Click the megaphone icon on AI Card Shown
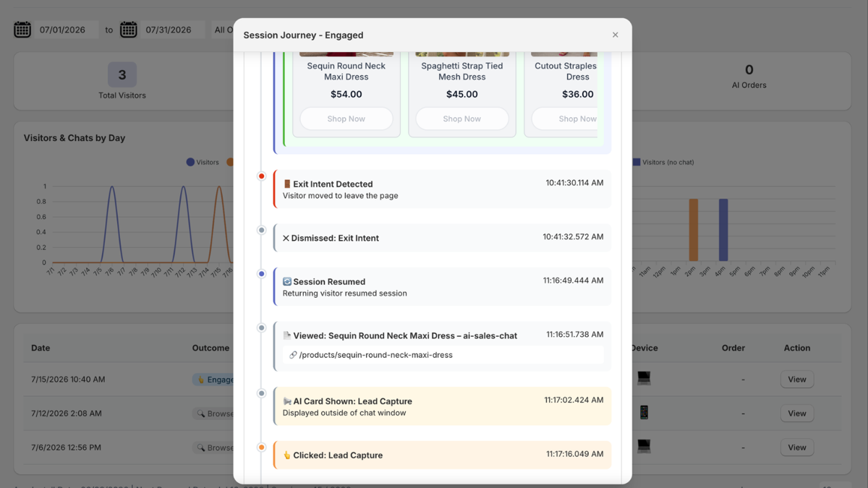This screenshot has height=488, width=868. point(287,401)
